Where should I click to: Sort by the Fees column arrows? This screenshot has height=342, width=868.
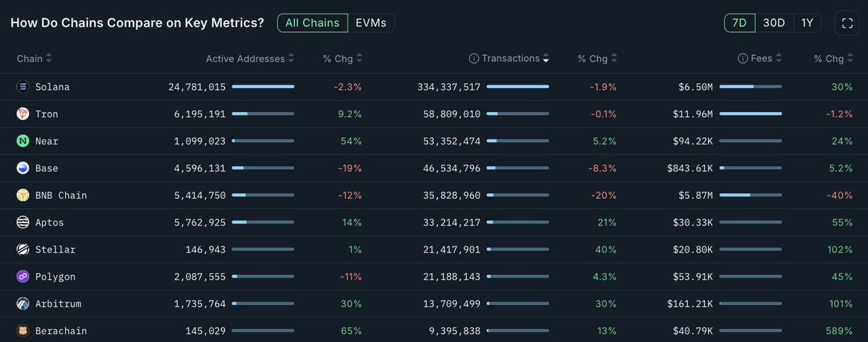[x=779, y=59]
